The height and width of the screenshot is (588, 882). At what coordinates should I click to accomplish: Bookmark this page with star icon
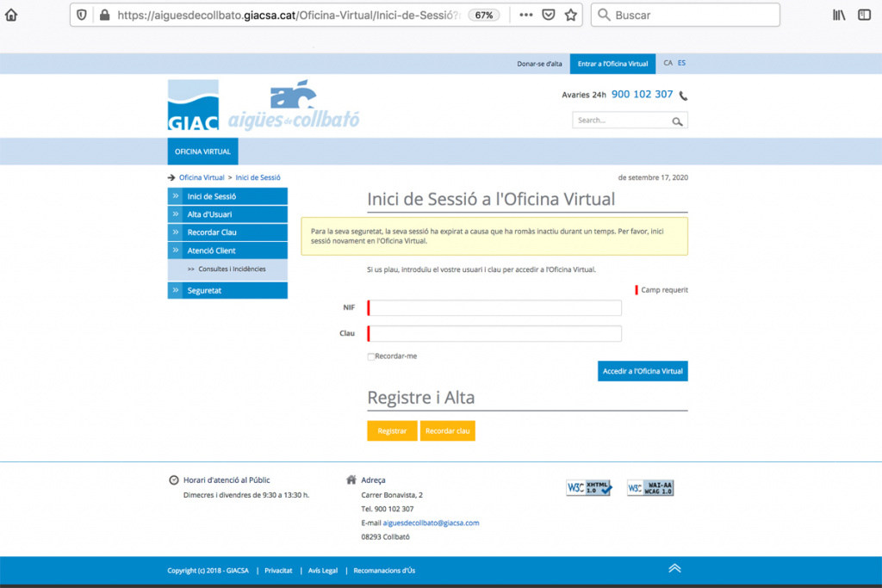coord(571,15)
